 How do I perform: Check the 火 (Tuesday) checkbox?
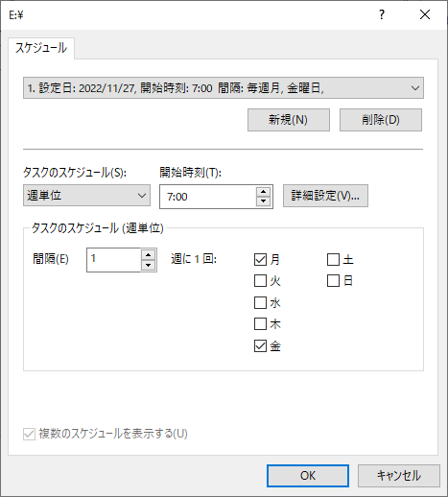pos(260,281)
